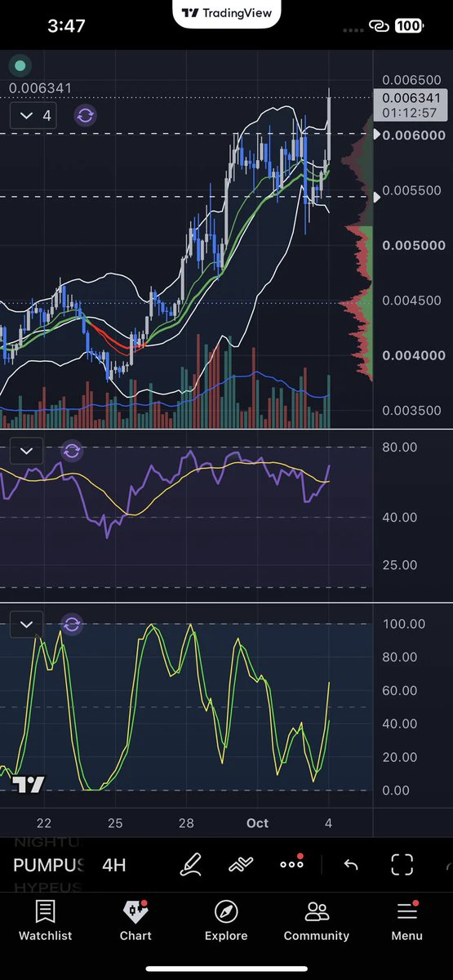Tap the purple refresh icon in RSI pane
This screenshot has height=980, width=453.
coord(72,451)
